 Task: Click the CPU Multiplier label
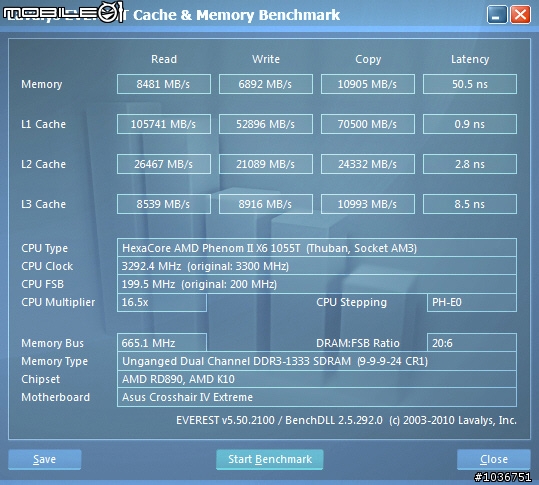(x=58, y=302)
